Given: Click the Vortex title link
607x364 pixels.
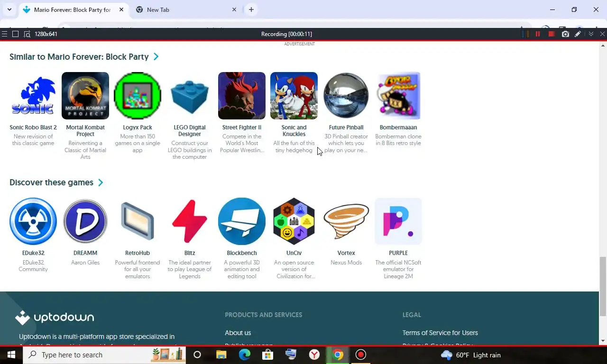Looking at the screenshot, I should click(346, 253).
